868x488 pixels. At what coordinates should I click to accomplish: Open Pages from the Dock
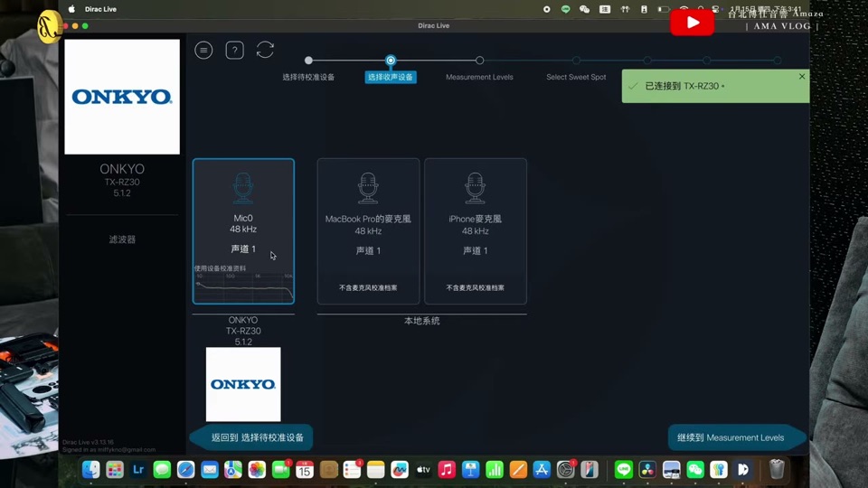(518, 470)
